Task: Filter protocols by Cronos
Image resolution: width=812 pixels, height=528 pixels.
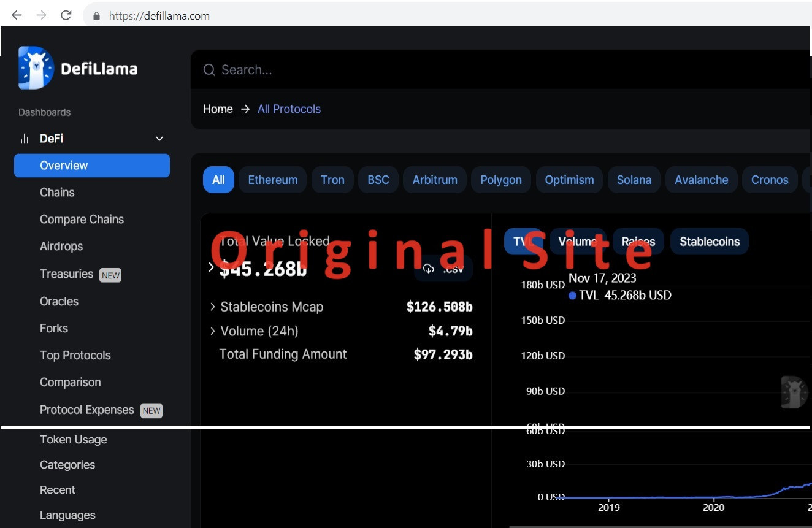Action: click(770, 180)
